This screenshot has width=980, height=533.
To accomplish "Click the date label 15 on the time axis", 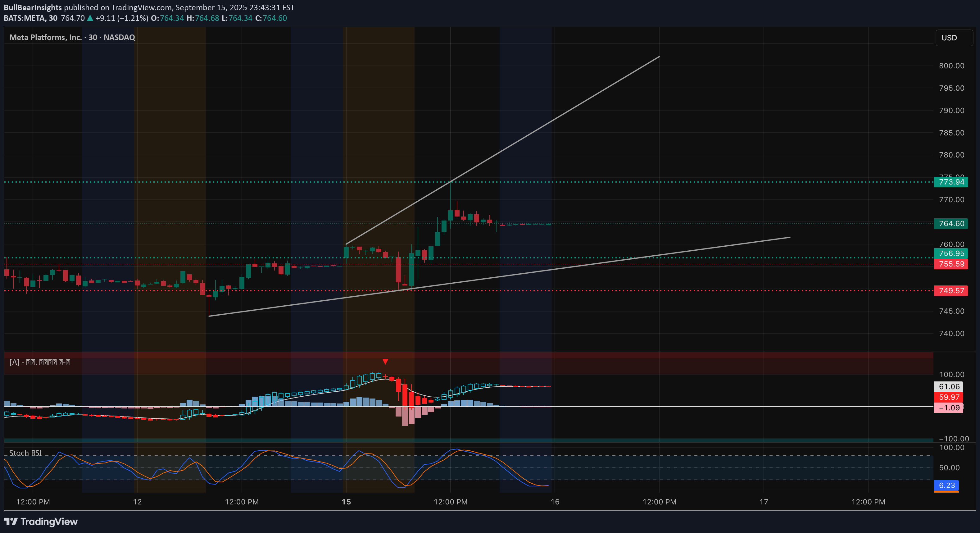I will click(x=346, y=502).
